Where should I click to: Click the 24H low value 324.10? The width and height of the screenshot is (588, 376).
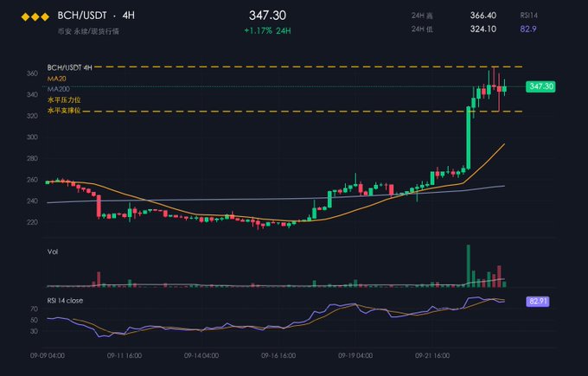click(x=483, y=29)
